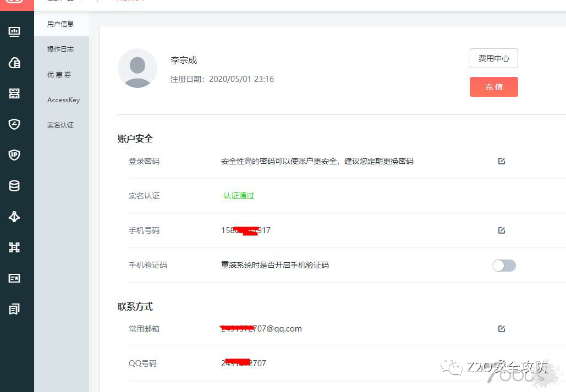
Task: Edit the login password (登录密码)
Action: tap(502, 161)
